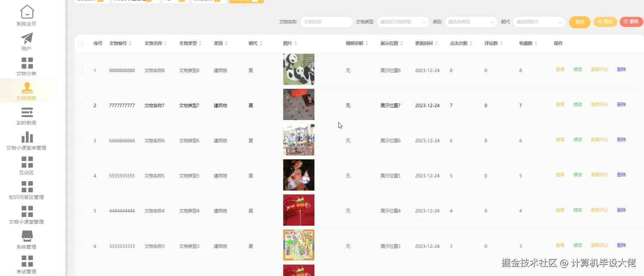Open the thumbnail in row 5555555555
The width and height of the screenshot is (644, 276).
pyautogui.click(x=299, y=175)
